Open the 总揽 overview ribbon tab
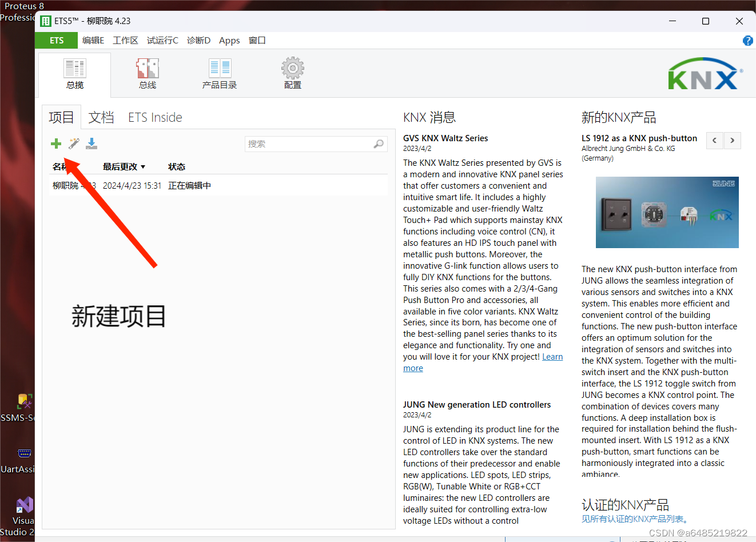Image resolution: width=756 pixels, height=542 pixels. (x=75, y=74)
